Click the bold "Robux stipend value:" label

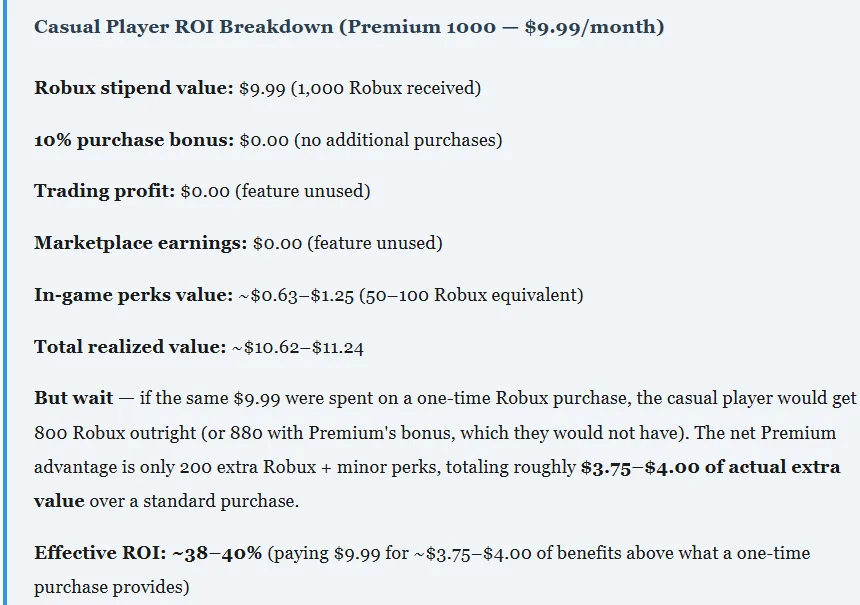pos(134,88)
